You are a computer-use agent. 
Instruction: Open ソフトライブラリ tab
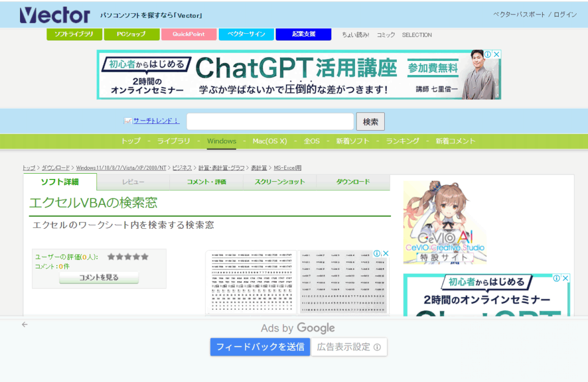point(74,34)
